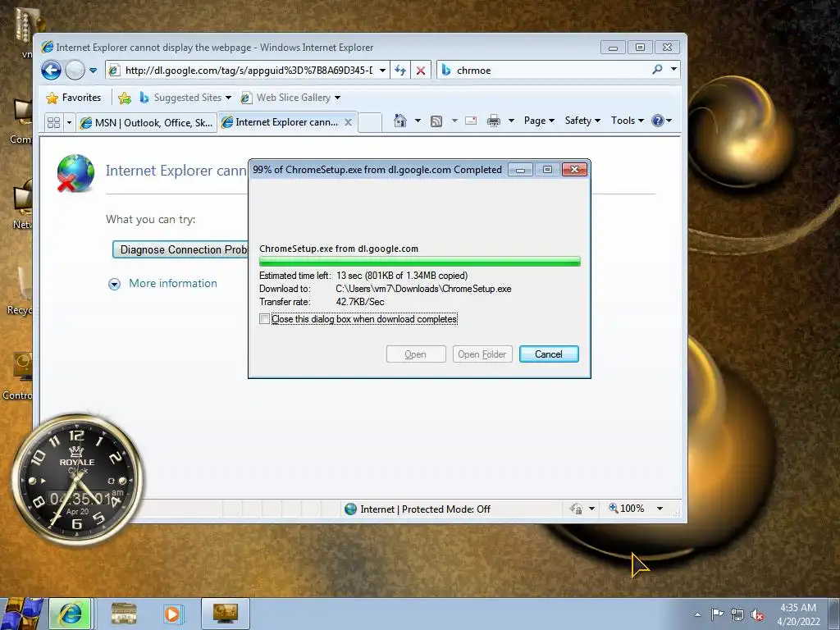Open the Windows Start orb
Screen dimensions: 840x630
tap(21, 614)
